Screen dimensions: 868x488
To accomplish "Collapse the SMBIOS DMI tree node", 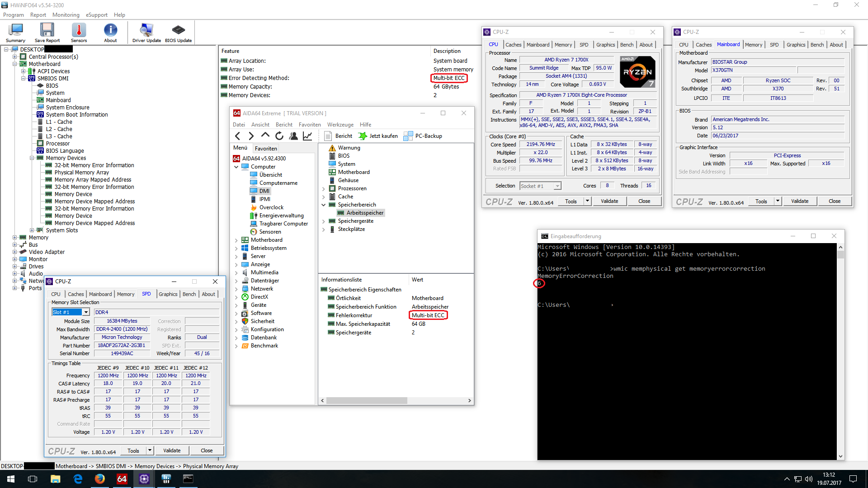I will coord(24,79).
